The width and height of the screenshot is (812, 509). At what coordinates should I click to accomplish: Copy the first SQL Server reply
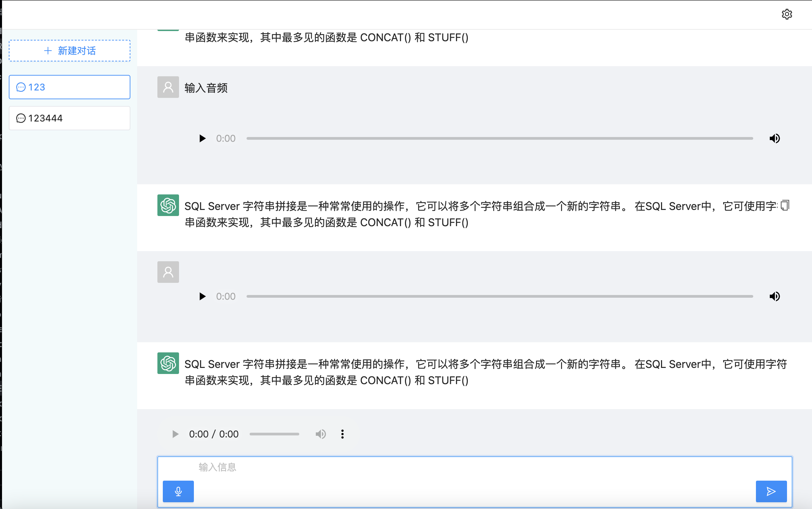pyautogui.click(x=785, y=205)
